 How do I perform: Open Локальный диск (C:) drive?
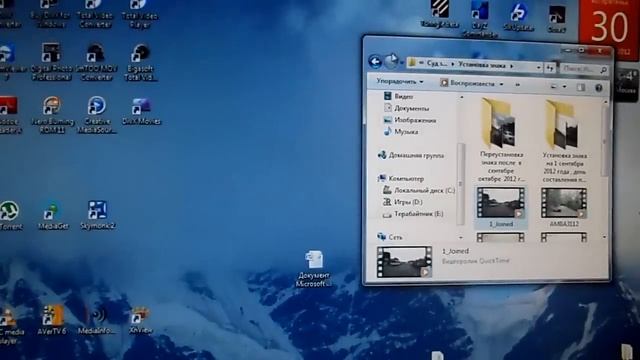(419, 190)
